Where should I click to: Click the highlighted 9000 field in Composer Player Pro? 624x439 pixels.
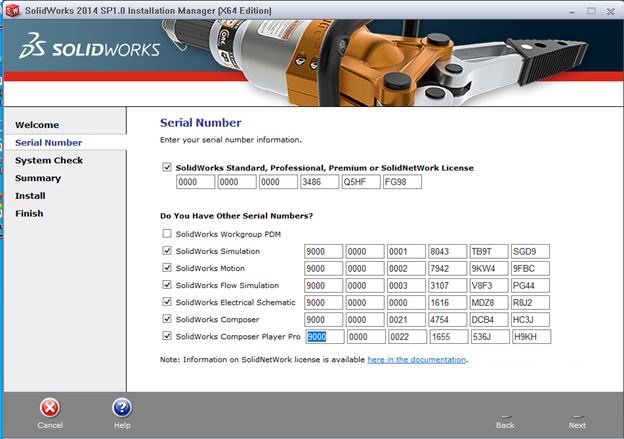click(325, 337)
